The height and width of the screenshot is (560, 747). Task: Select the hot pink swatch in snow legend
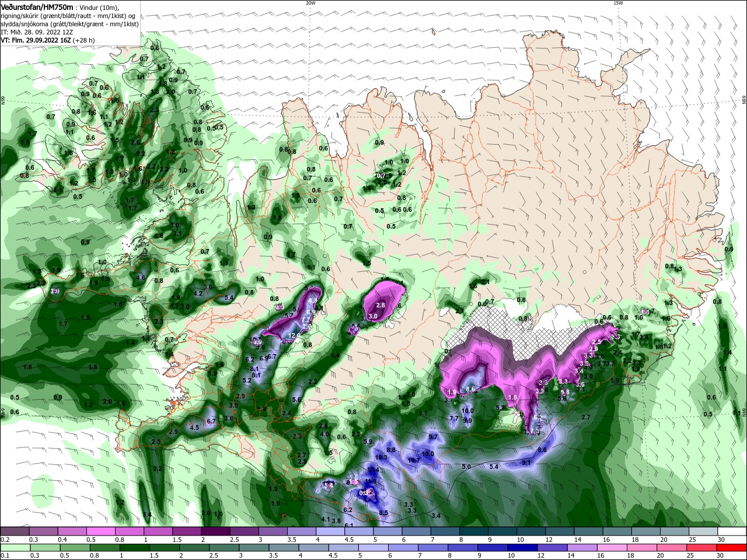pos(100,531)
